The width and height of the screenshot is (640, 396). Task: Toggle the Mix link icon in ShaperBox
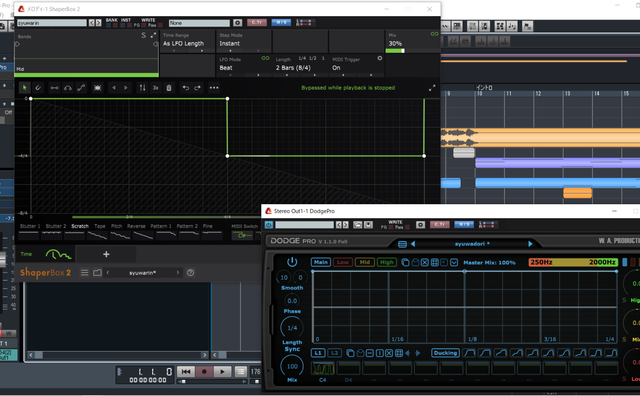click(x=434, y=34)
